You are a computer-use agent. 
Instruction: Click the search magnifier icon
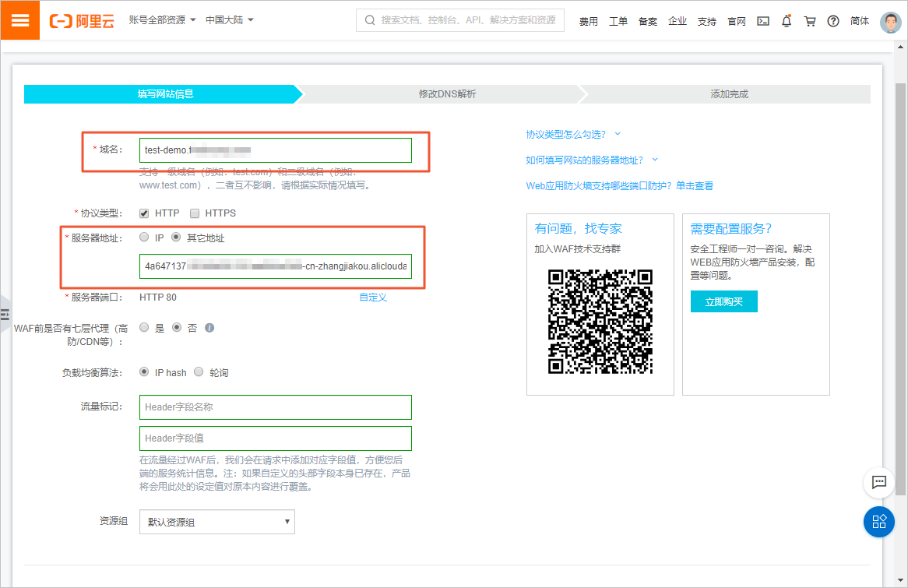click(x=369, y=20)
